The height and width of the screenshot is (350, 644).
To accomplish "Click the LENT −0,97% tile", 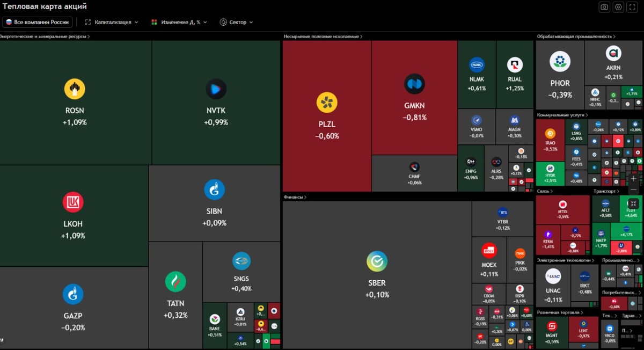I will click(583, 329).
